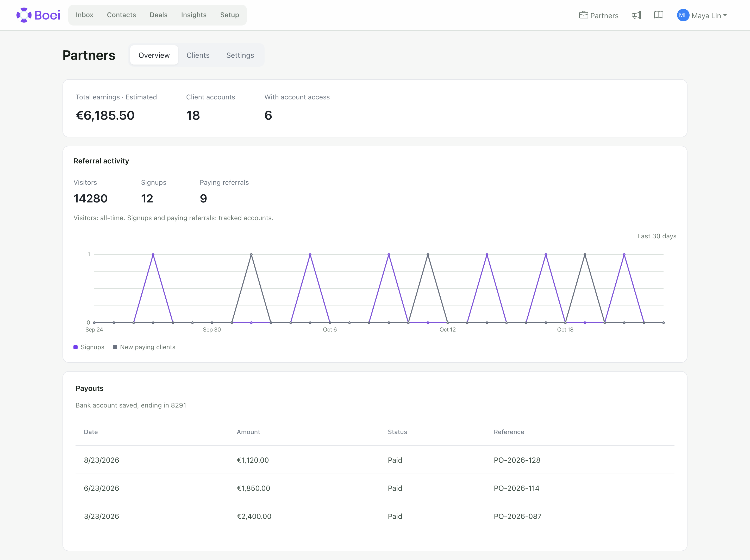This screenshot has height=560, width=750.
Task: Click the ML user avatar
Action: [683, 15]
